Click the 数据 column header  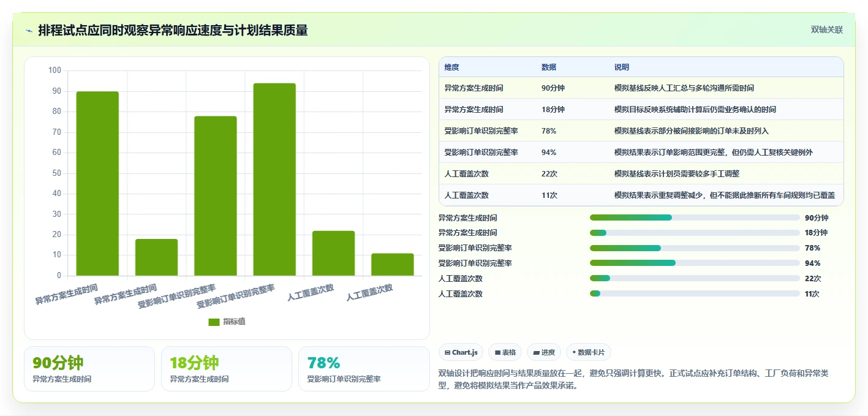(x=549, y=67)
